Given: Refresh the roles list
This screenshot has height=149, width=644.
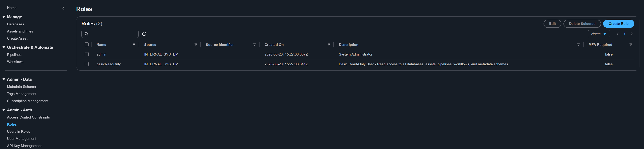Looking at the screenshot, I should click(x=144, y=34).
